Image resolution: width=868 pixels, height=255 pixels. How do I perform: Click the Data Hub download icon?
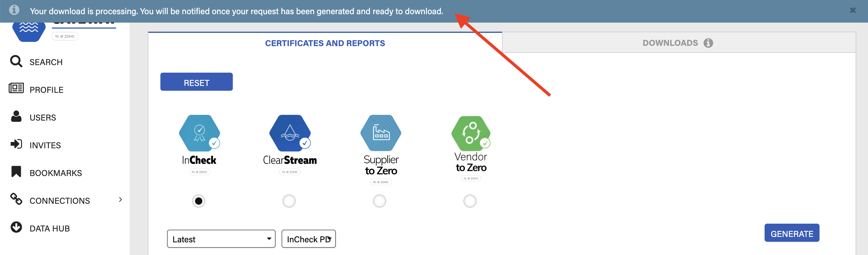(x=16, y=227)
